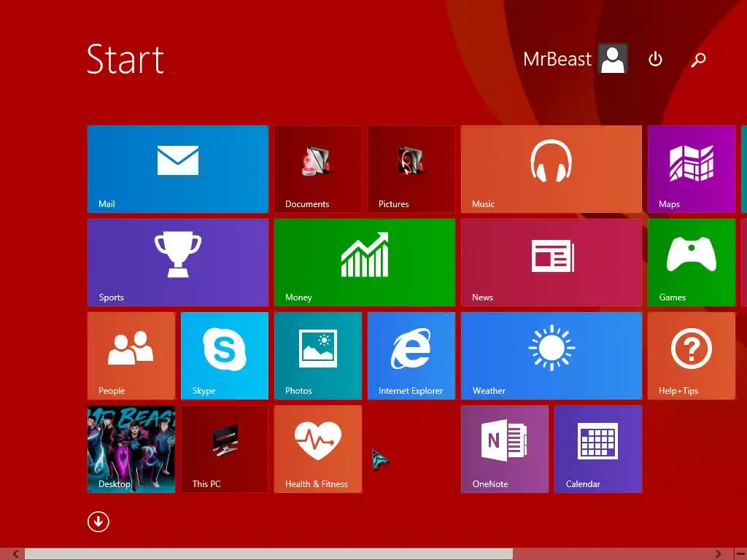Click the horizontal scrollbar right arrow
Image resolution: width=747 pixels, height=560 pixels.
point(718,554)
